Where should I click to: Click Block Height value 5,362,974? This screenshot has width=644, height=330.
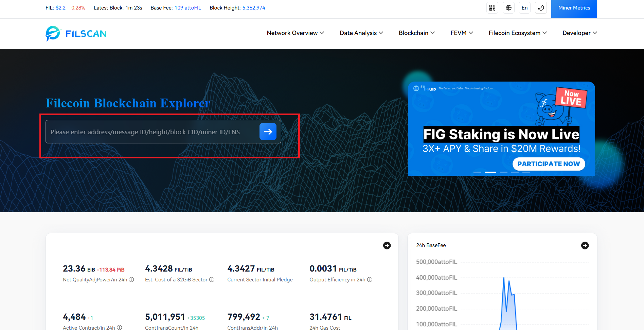click(x=254, y=8)
